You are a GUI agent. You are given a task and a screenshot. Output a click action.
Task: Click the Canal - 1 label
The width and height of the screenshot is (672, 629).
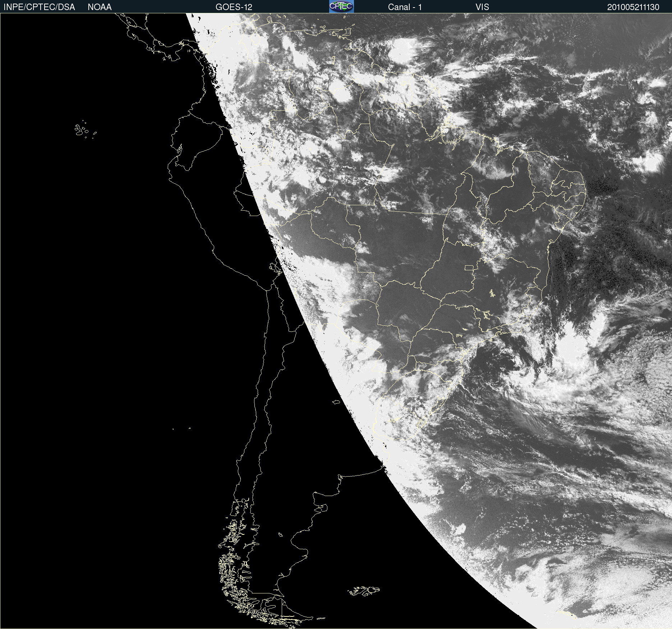click(405, 7)
